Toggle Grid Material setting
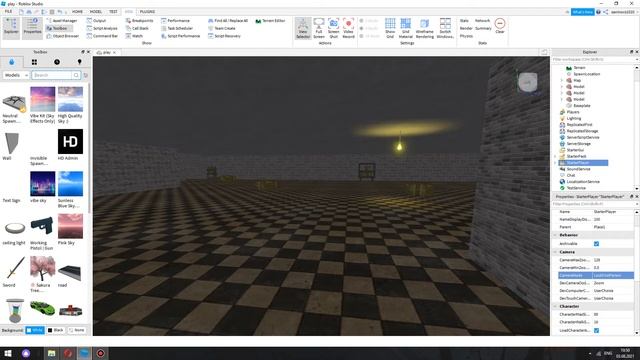Image resolution: width=640 pixels, height=360 pixels. tap(405, 28)
